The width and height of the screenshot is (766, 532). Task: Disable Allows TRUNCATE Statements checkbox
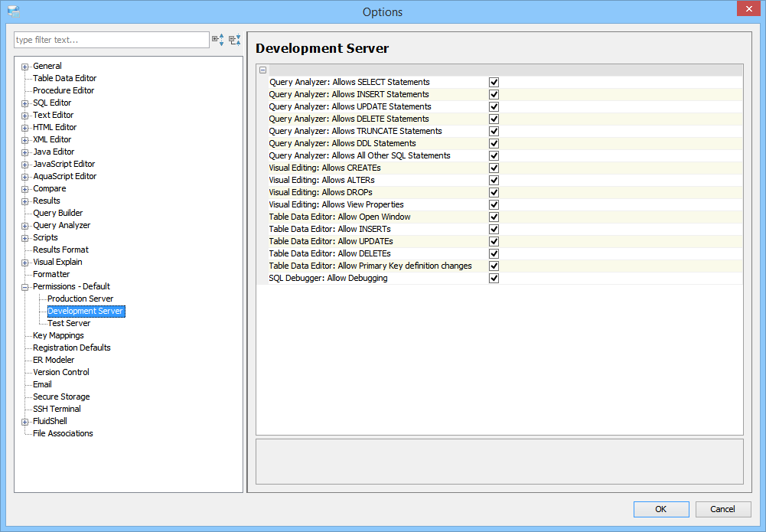494,131
